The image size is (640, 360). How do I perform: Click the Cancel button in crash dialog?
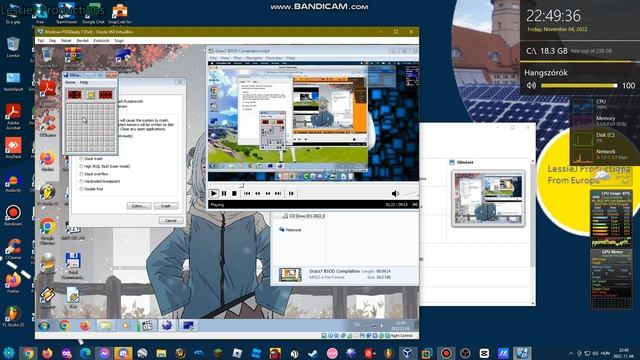(171, 220)
